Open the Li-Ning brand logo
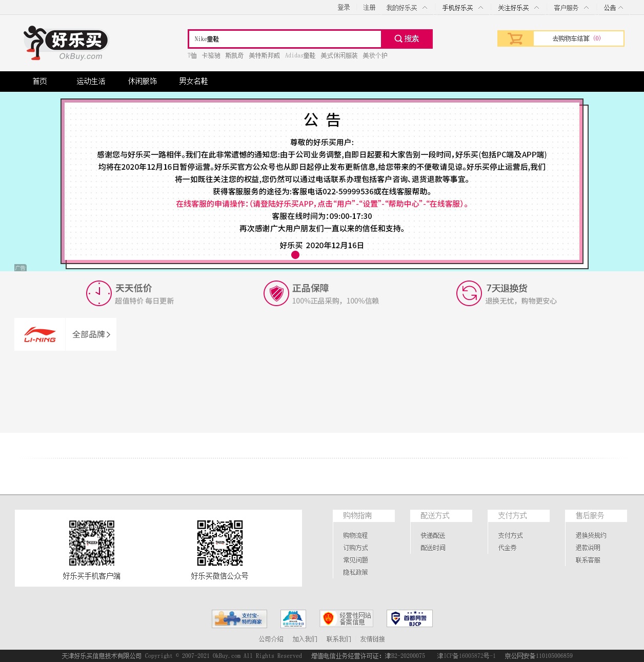 pyautogui.click(x=40, y=334)
